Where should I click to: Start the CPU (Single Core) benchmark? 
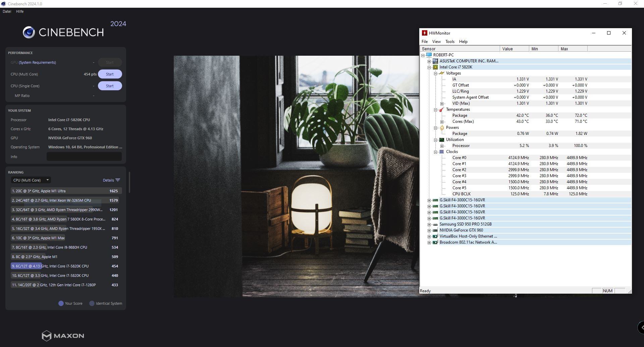[110, 86]
